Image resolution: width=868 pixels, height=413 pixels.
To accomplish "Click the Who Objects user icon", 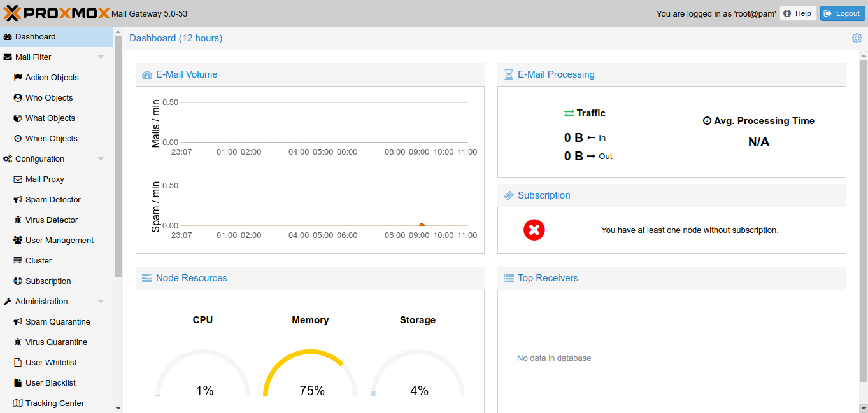I will tap(18, 98).
